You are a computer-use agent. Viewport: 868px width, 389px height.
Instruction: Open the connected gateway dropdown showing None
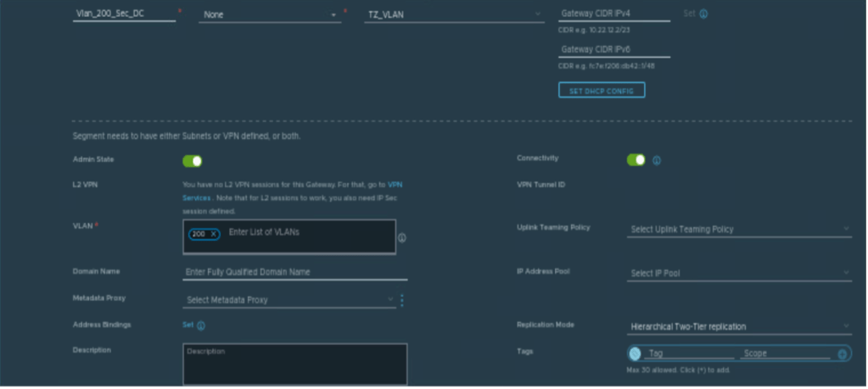269,14
